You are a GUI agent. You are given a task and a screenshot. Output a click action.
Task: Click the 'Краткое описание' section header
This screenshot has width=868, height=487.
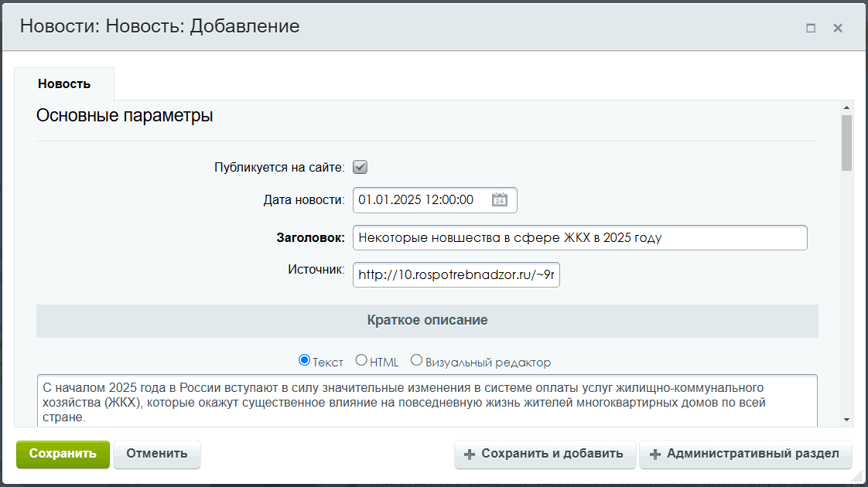[427, 320]
